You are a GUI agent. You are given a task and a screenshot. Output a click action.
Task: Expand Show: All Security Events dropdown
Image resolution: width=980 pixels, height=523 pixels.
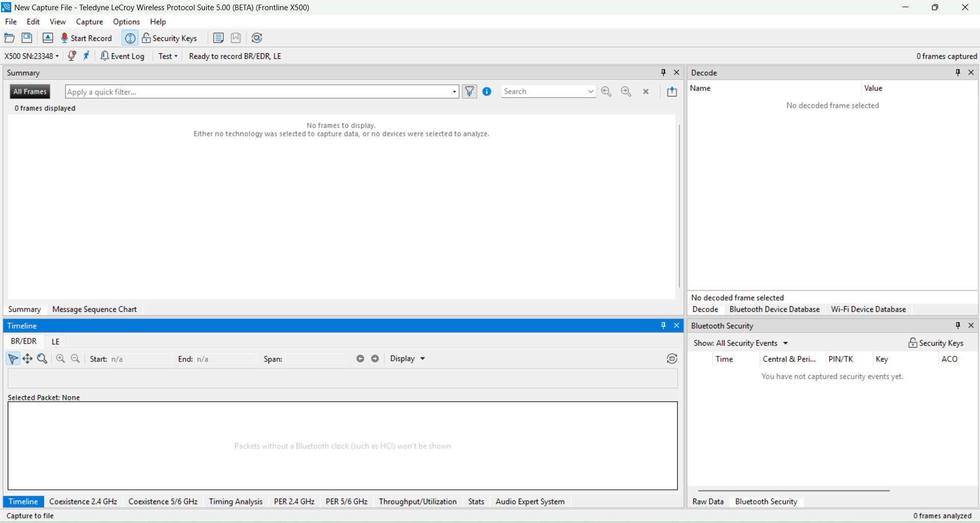tap(740, 343)
